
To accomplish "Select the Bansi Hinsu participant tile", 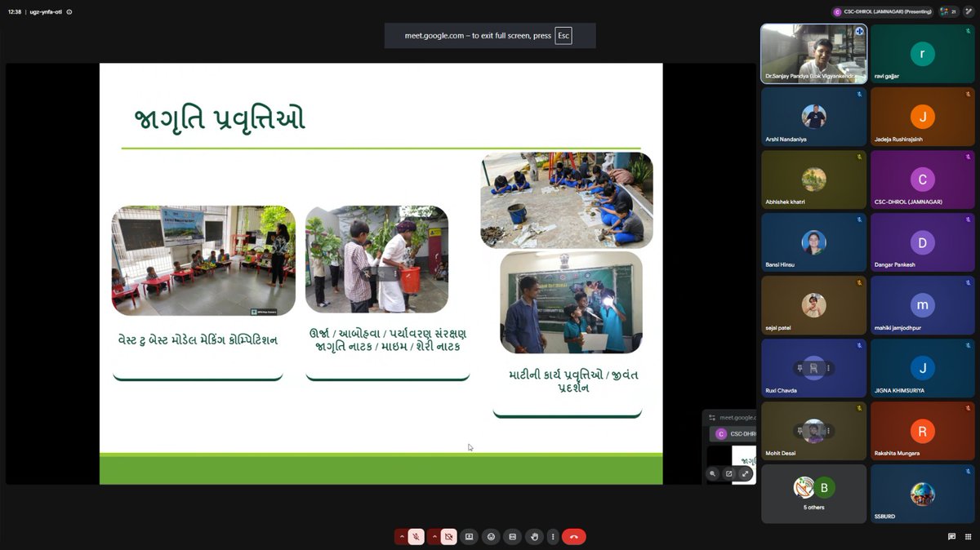I will [x=813, y=242].
